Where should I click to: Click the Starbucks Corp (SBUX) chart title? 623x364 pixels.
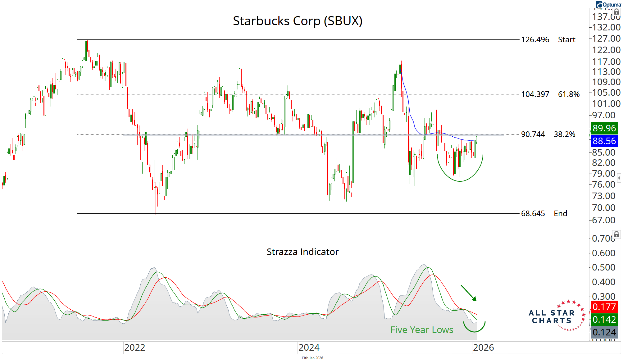(x=298, y=21)
